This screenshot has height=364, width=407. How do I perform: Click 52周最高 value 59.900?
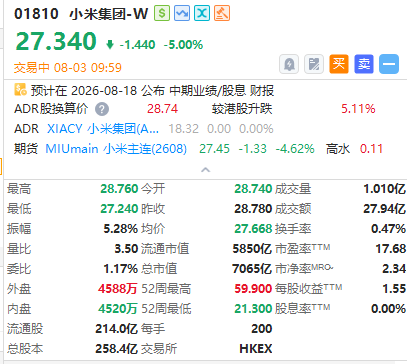click(253, 289)
